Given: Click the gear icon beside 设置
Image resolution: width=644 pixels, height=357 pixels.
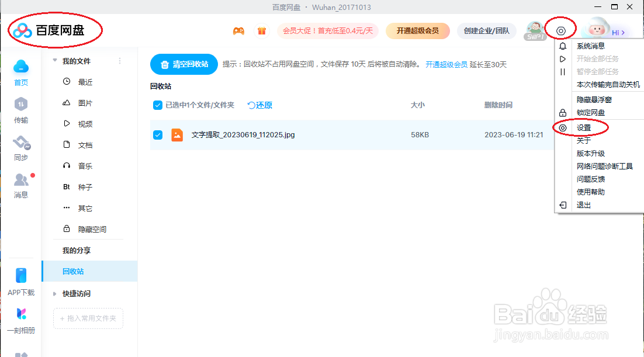Looking at the screenshot, I should 563,128.
